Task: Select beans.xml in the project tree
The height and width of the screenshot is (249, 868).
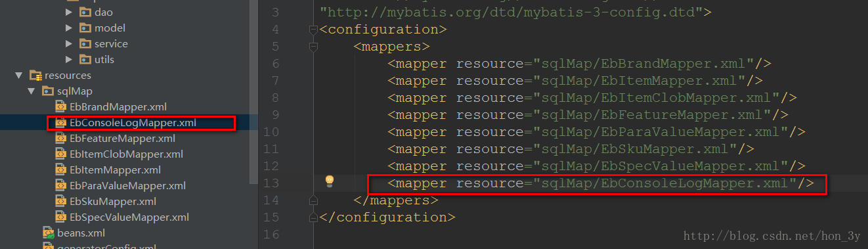Action: 81,233
